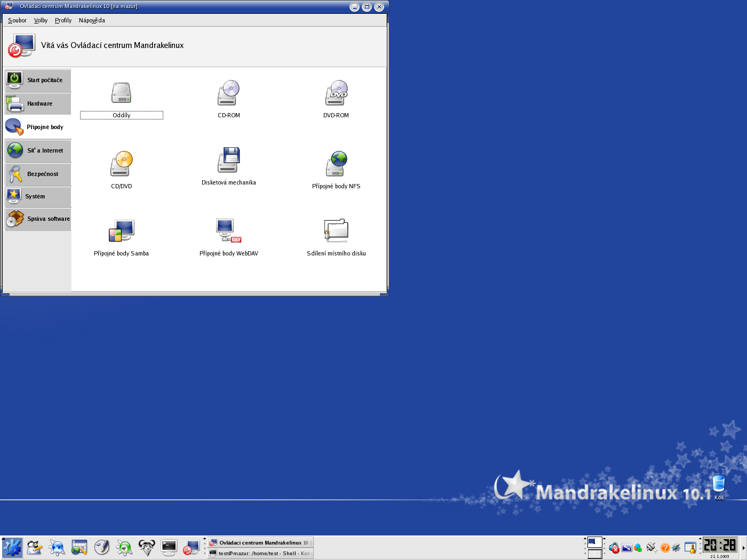
Task: Select the Hardware sidebar section
Action: [38, 103]
